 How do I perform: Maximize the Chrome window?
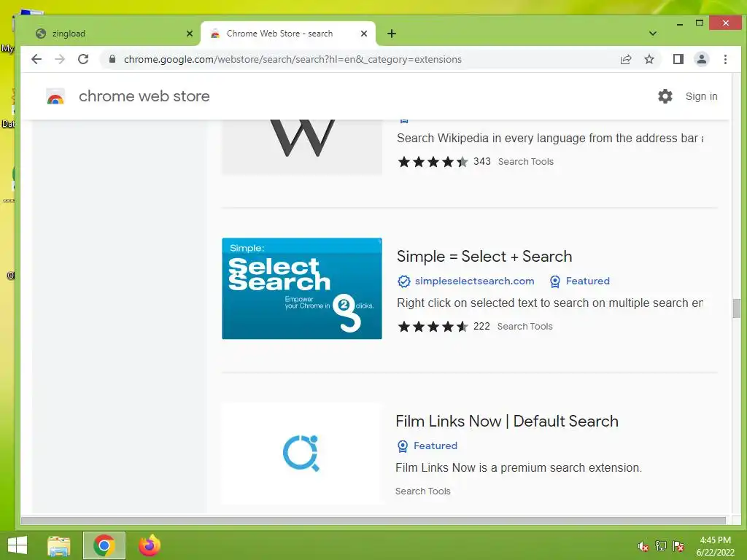point(700,23)
